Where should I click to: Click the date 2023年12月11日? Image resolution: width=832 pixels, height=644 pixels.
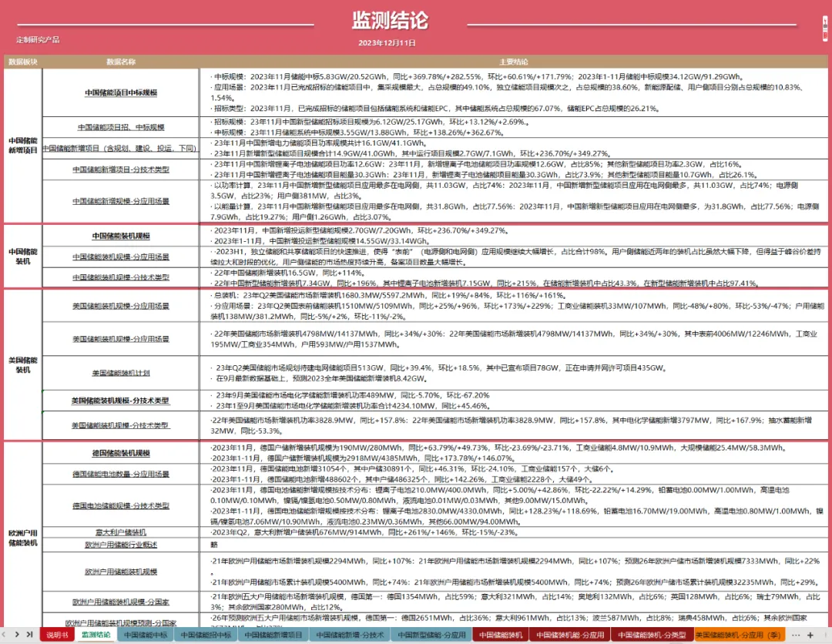tap(387, 43)
